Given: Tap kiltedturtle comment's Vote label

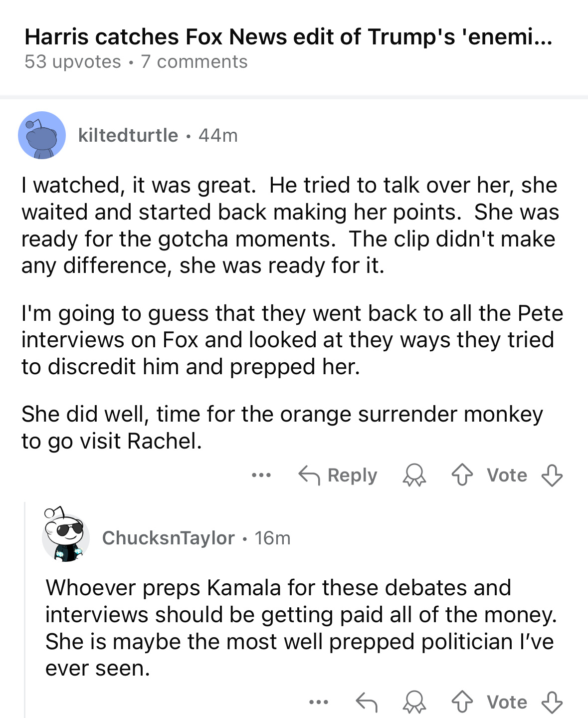Looking at the screenshot, I should click(x=507, y=475).
